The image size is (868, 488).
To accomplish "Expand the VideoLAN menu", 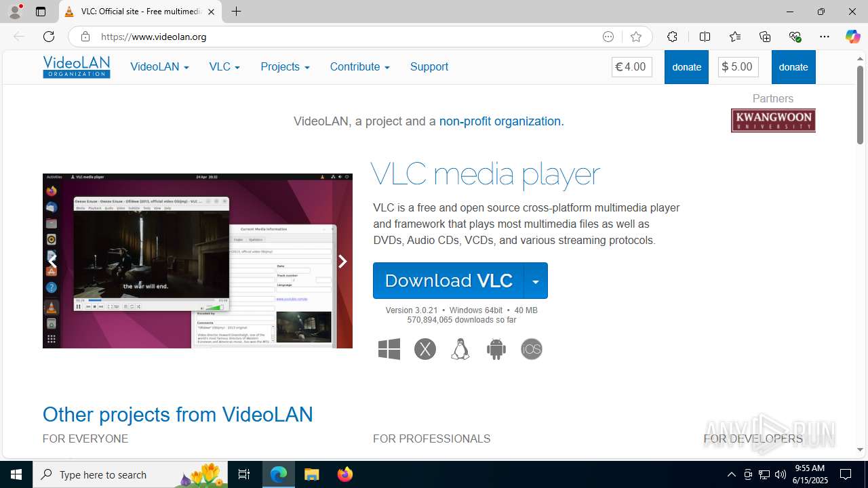I will (159, 66).
